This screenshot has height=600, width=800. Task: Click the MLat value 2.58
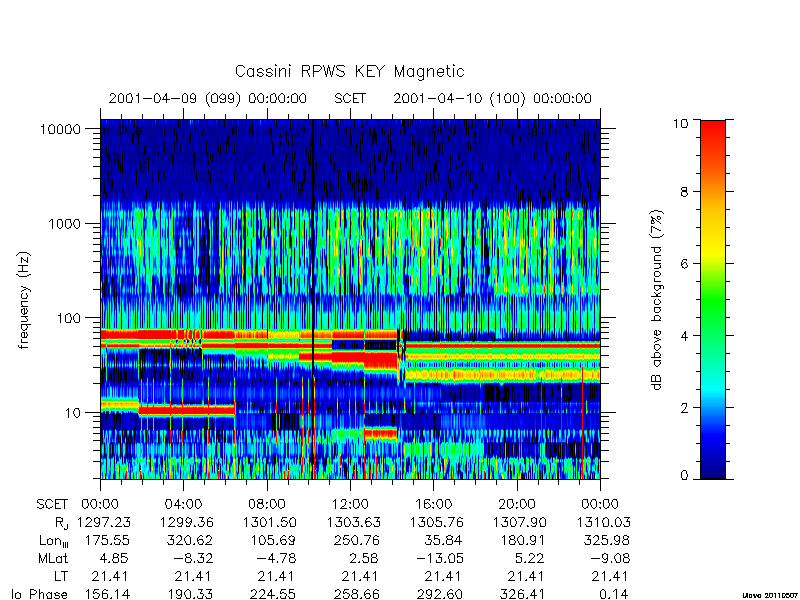[365, 558]
